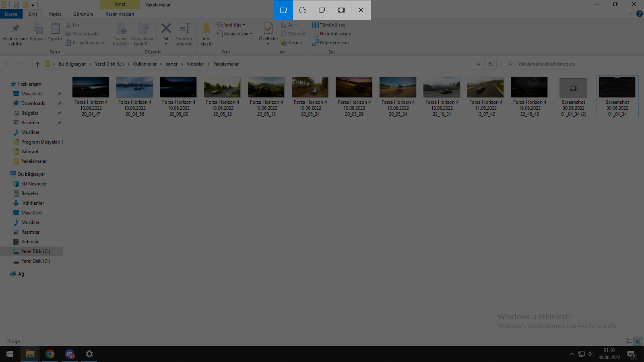Select rectangular snip mode
This screenshot has width=644, height=362.
pos(283,10)
